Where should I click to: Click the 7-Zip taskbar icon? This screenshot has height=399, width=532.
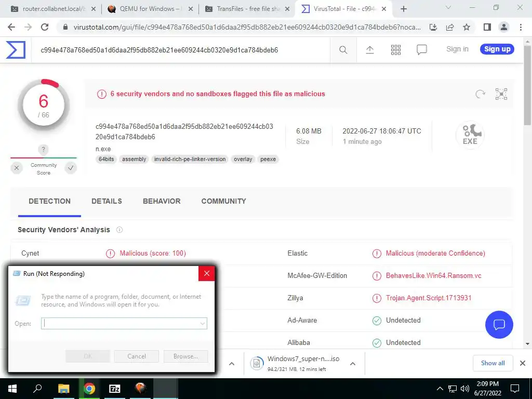point(115,389)
